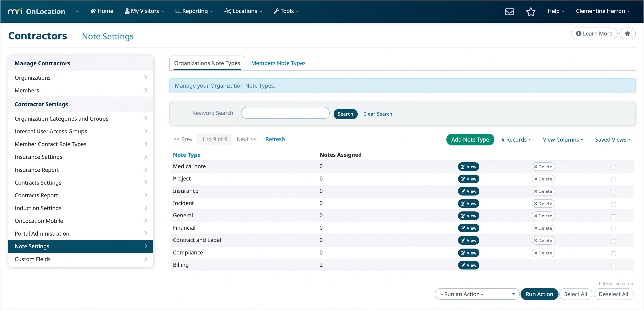Image resolution: width=644 pixels, height=310 pixels.
Task: Delete the Compliance note type
Action: tap(543, 253)
